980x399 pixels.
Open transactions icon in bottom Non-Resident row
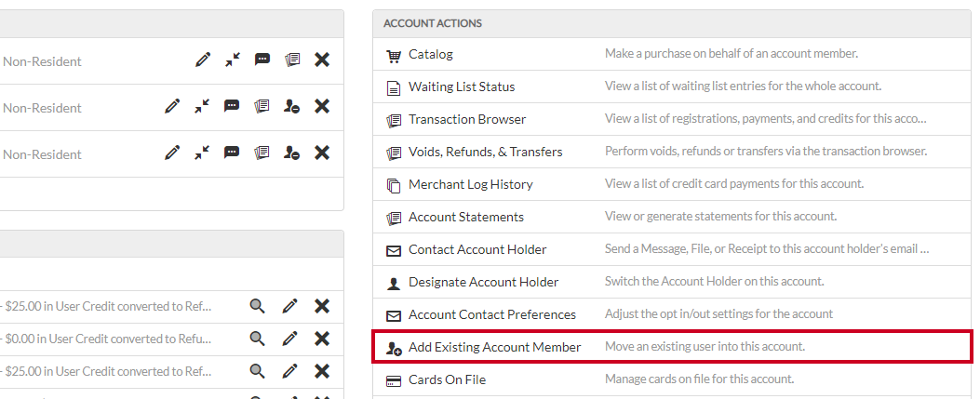(x=262, y=153)
